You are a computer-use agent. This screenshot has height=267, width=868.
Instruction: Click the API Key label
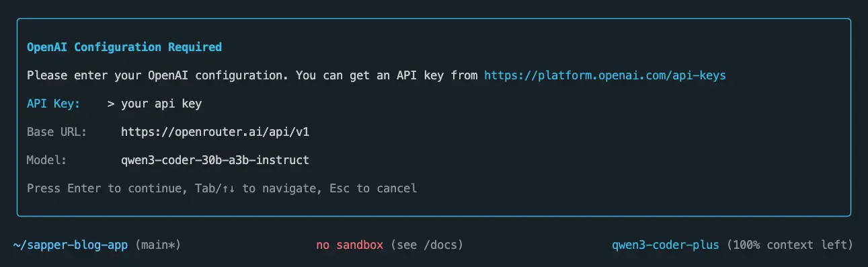tap(54, 104)
